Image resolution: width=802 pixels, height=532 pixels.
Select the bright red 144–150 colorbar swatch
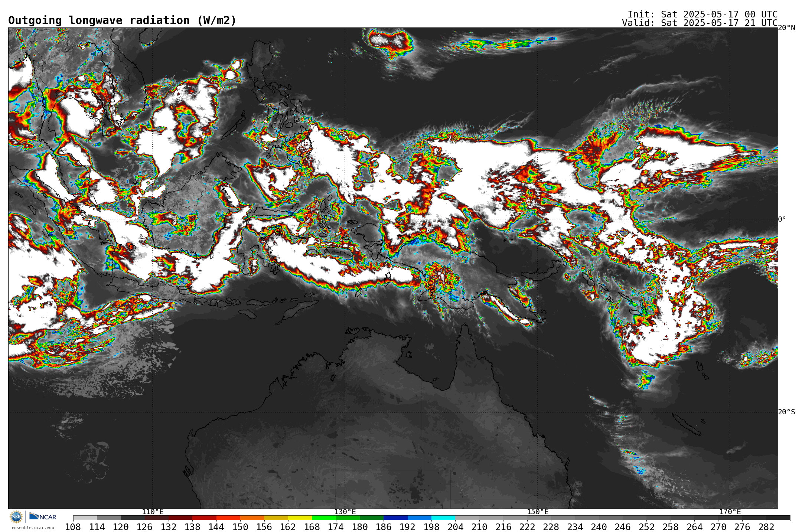click(228, 518)
